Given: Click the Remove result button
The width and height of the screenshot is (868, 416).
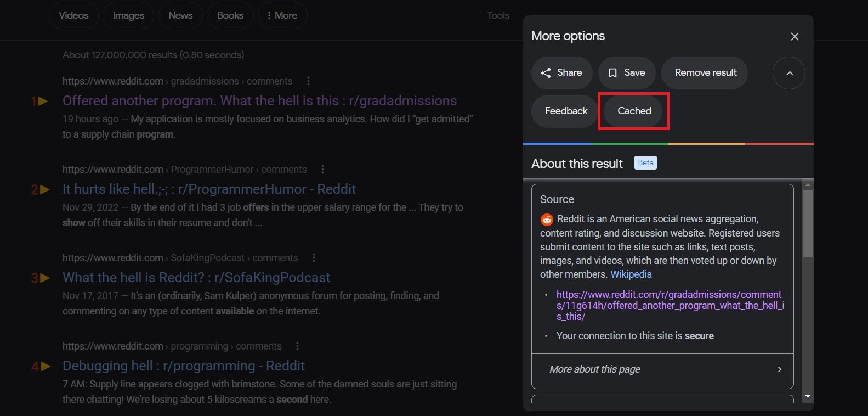Looking at the screenshot, I should click(705, 73).
